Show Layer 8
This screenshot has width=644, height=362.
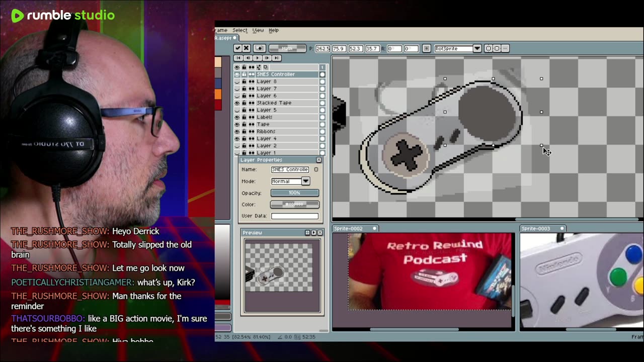[x=237, y=81]
